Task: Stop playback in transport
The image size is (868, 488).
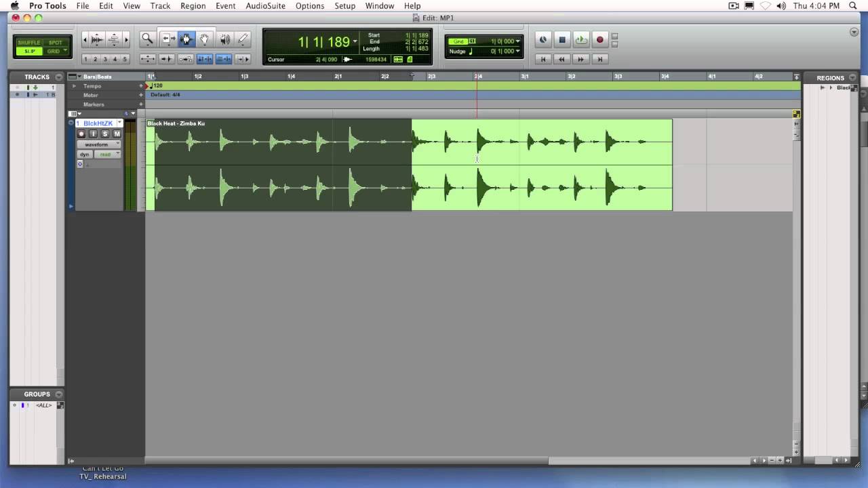Action: point(562,40)
